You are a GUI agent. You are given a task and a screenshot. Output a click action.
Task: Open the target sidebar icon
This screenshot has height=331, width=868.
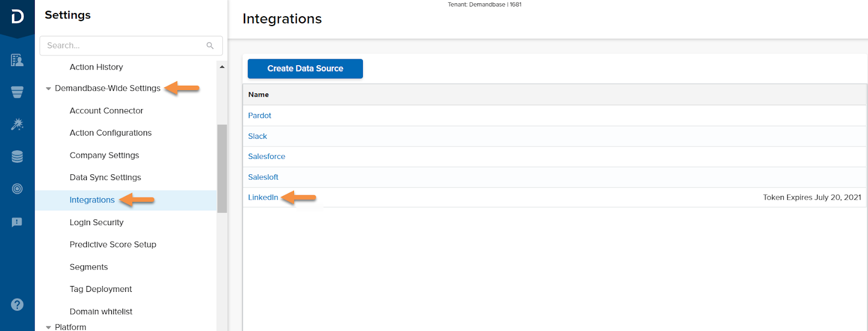(x=17, y=189)
